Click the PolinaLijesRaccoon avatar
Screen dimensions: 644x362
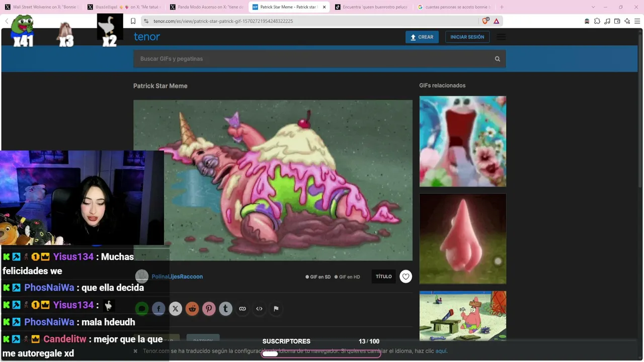tap(142, 276)
